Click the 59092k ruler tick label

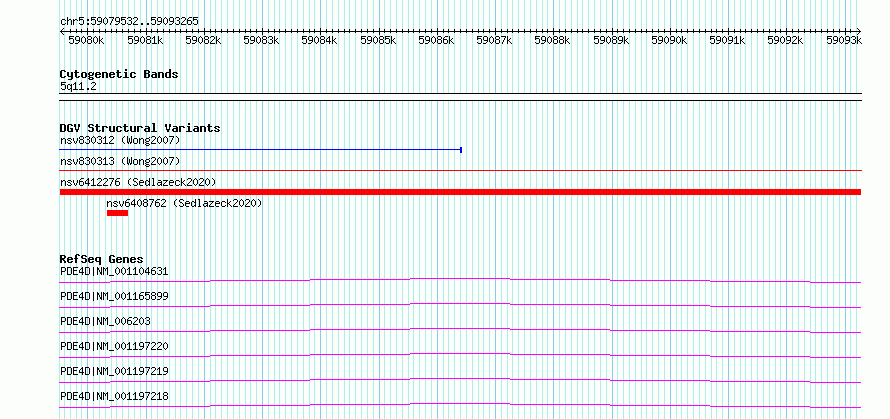pos(786,40)
